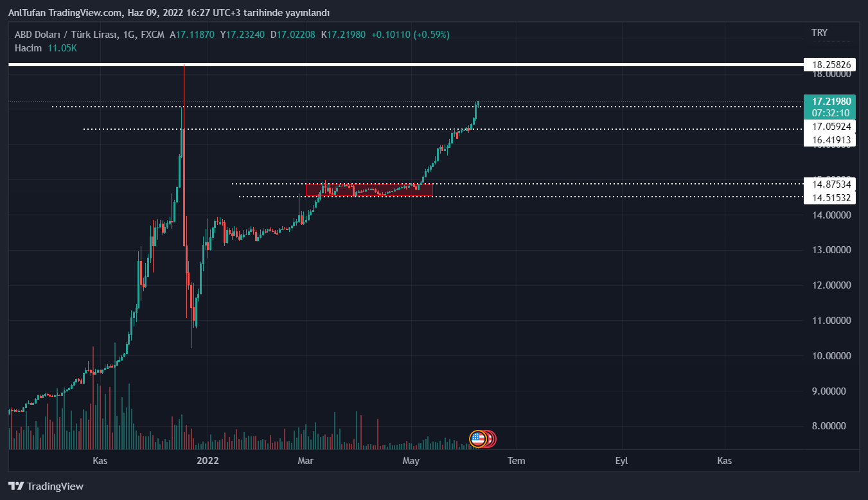This screenshot has width=868, height=500.
Task: Click the current price 17.21980 label
Action: 831,102
